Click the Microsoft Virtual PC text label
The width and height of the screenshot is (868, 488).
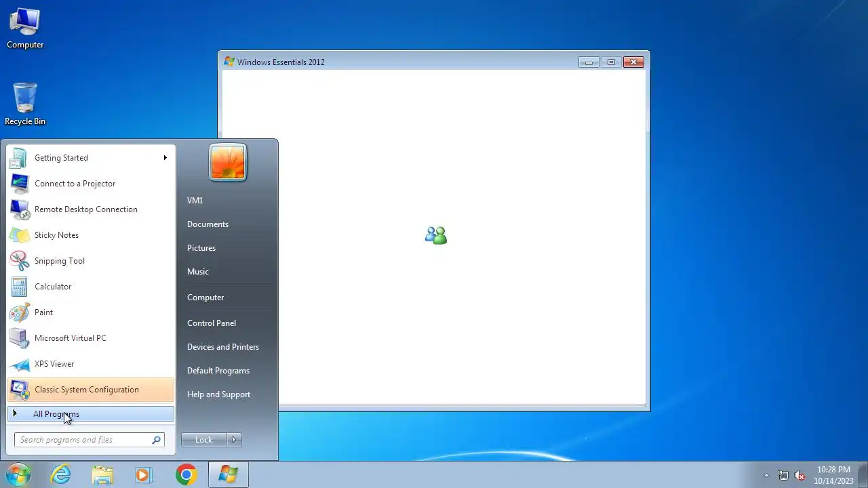[x=71, y=338]
